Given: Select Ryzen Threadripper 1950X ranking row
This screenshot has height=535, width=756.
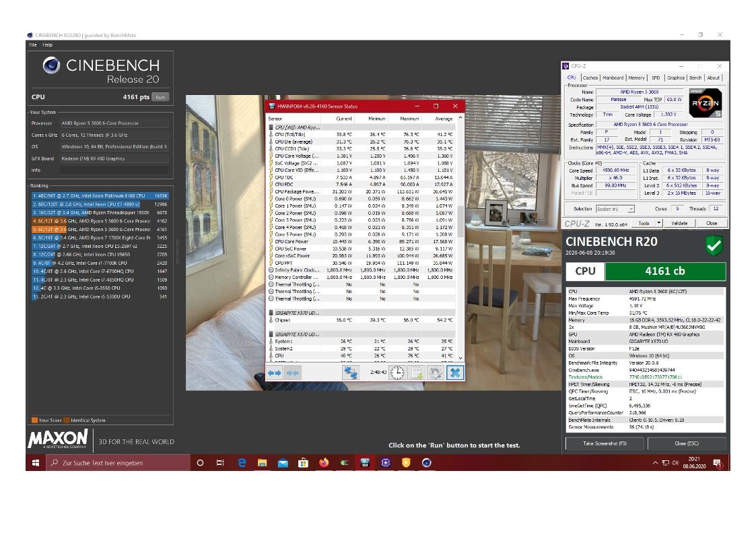Looking at the screenshot, I should pyautogui.click(x=100, y=213).
